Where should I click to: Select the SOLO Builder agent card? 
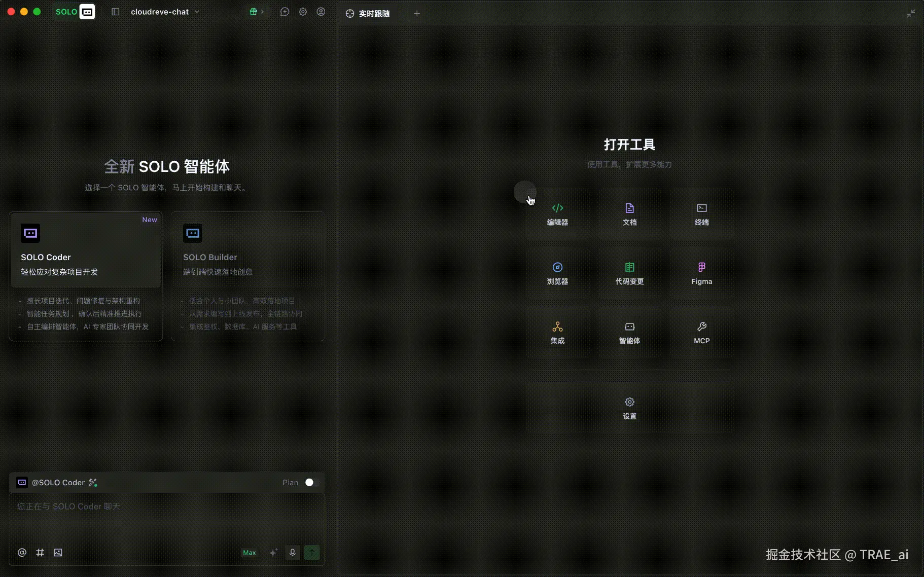point(248,276)
